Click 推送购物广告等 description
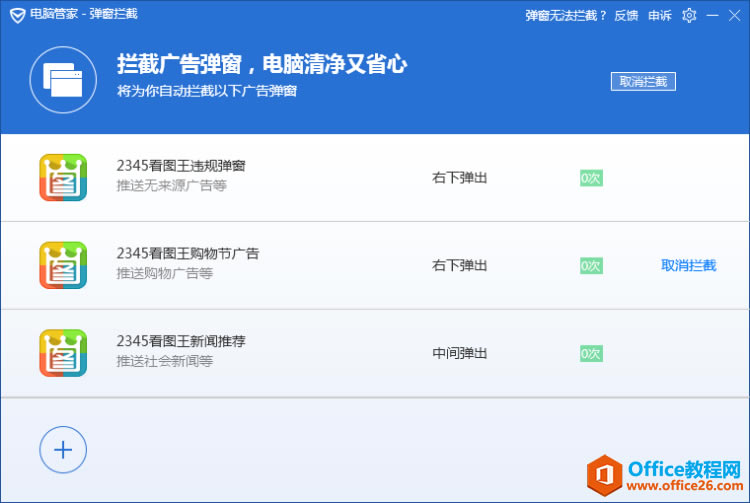750x503 pixels. point(165,273)
